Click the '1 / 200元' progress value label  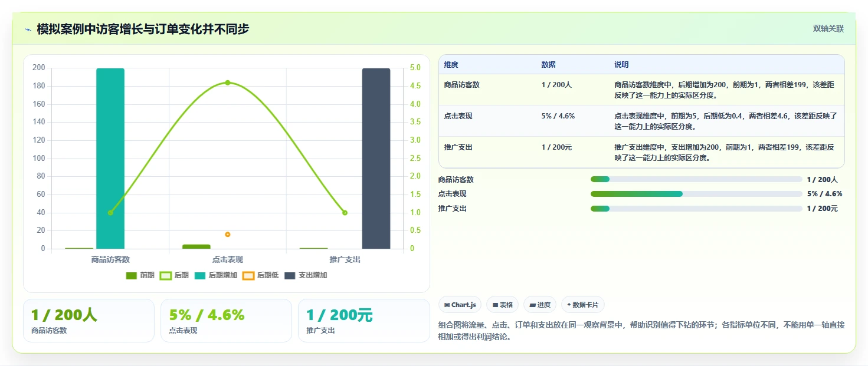(823, 209)
